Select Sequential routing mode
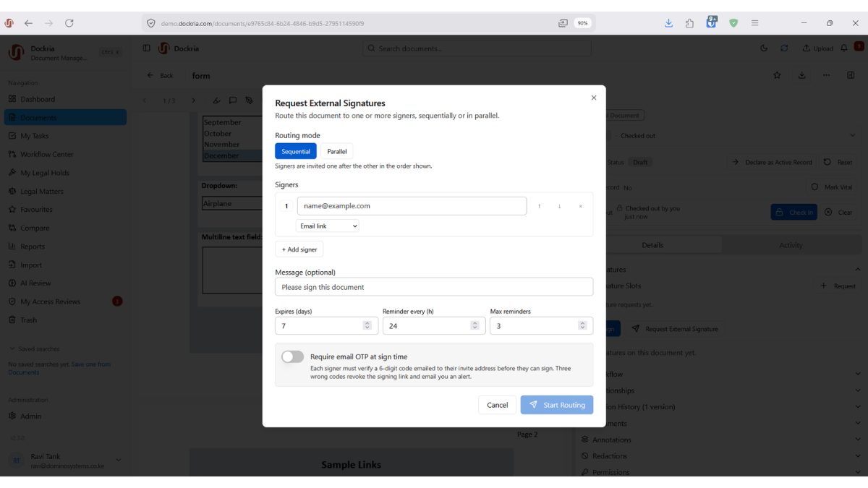 [x=296, y=151]
